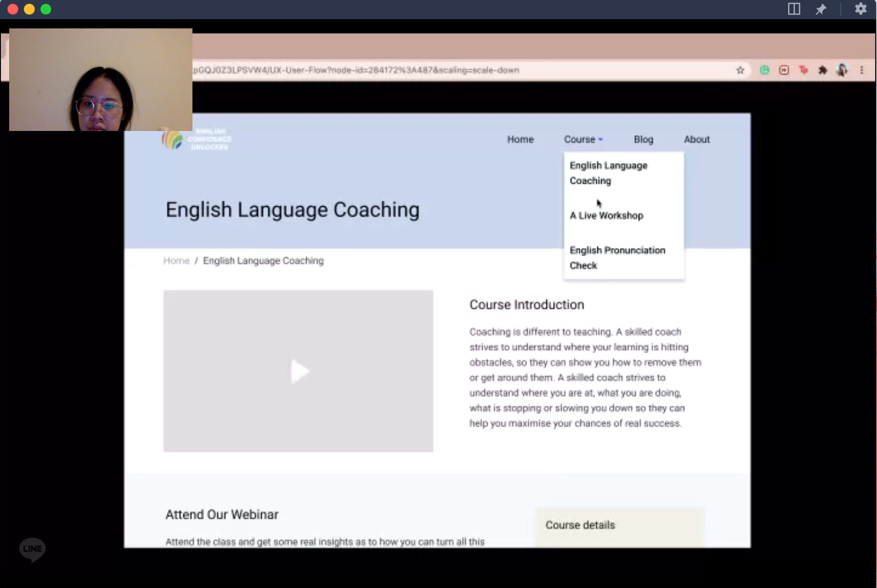This screenshot has width=877, height=588.
Task: Click the Course details card
Action: coord(619,527)
